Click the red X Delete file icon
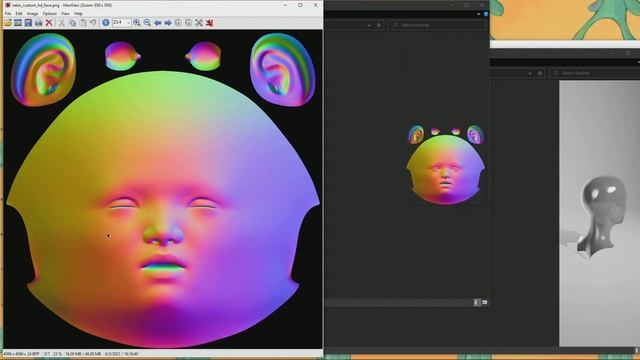Image resolution: width=640 pixels, height=360 pixels. click(49, 23)
